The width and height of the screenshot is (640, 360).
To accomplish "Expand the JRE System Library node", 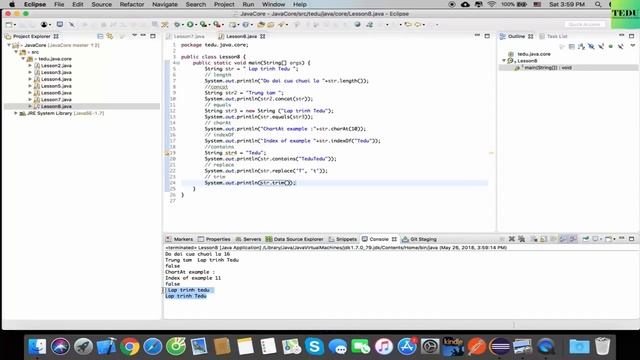I will tap(16, 113).
